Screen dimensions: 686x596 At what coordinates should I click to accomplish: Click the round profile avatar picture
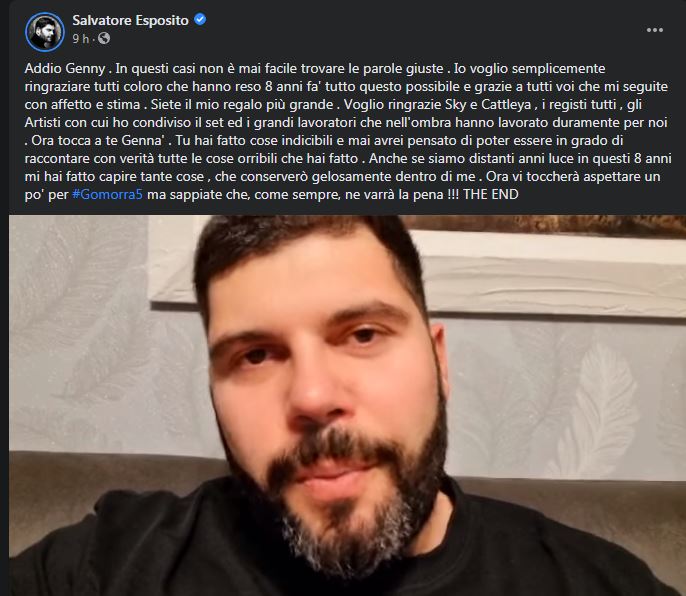click(x=45, y=32)
